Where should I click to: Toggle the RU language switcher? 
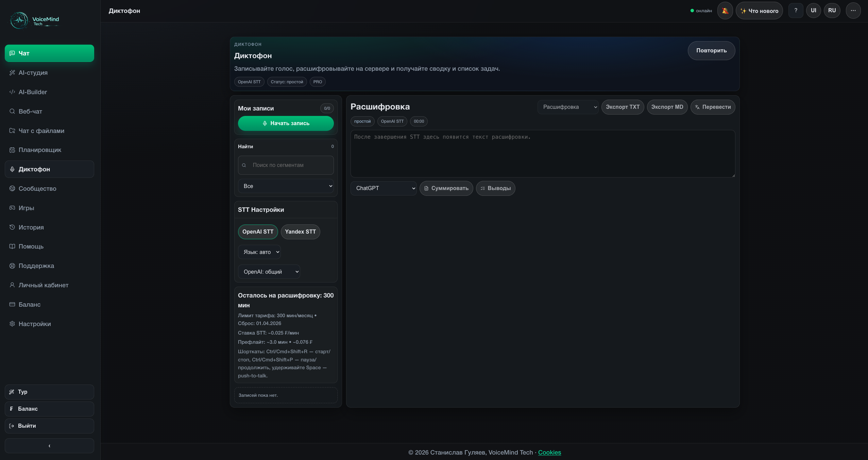[832, 11]
